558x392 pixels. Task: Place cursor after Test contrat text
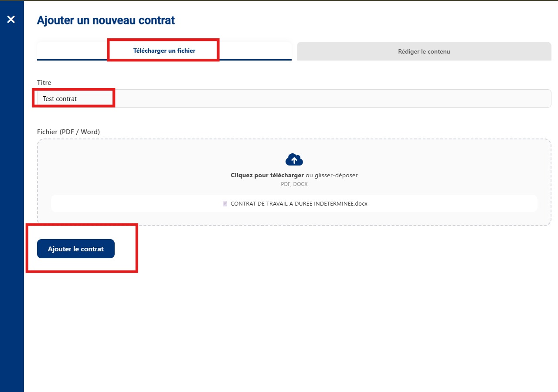[78, 99]
